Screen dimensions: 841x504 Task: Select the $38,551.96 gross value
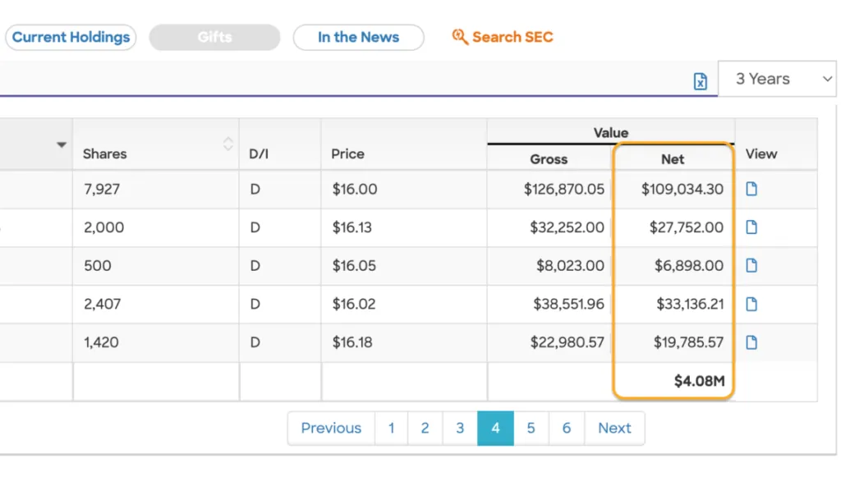(x=568, y=304)
